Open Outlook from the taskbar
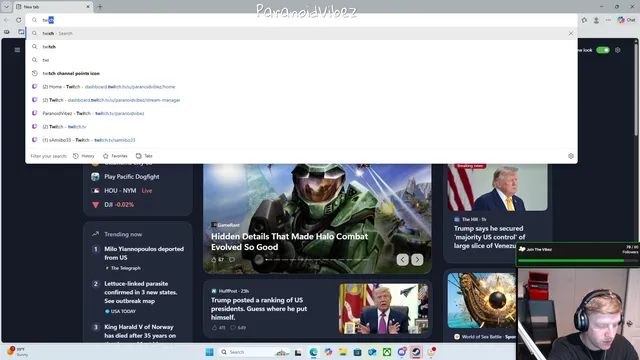Viewport: 640px width, 360px height. (x=372, y=352)
